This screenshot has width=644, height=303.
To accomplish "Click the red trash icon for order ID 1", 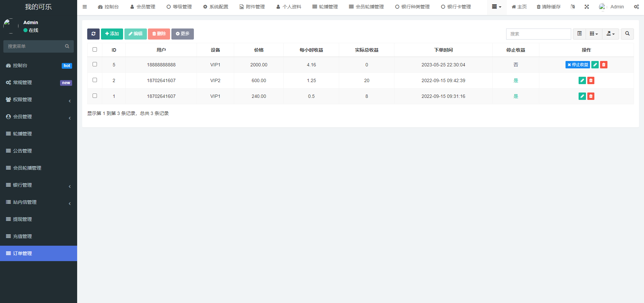I will point(591,96).
